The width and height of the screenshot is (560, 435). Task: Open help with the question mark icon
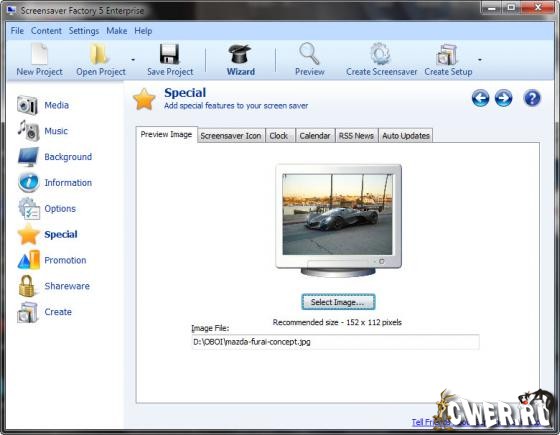coord(532,98)
